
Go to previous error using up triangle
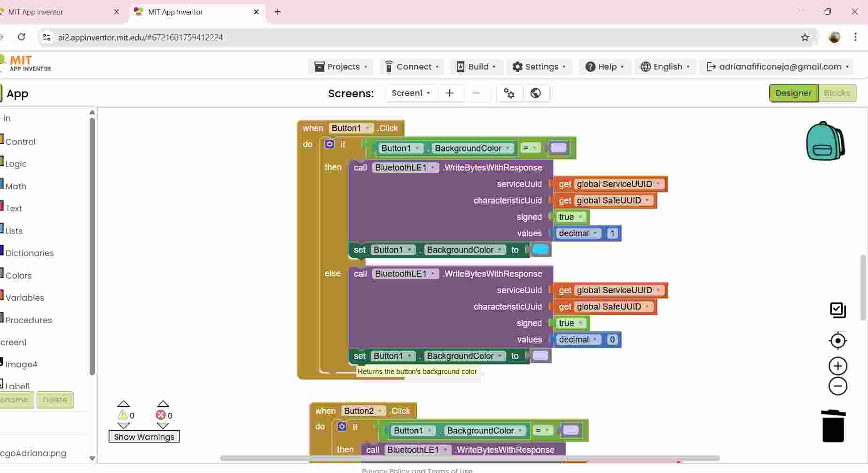(x=163, y=404)
